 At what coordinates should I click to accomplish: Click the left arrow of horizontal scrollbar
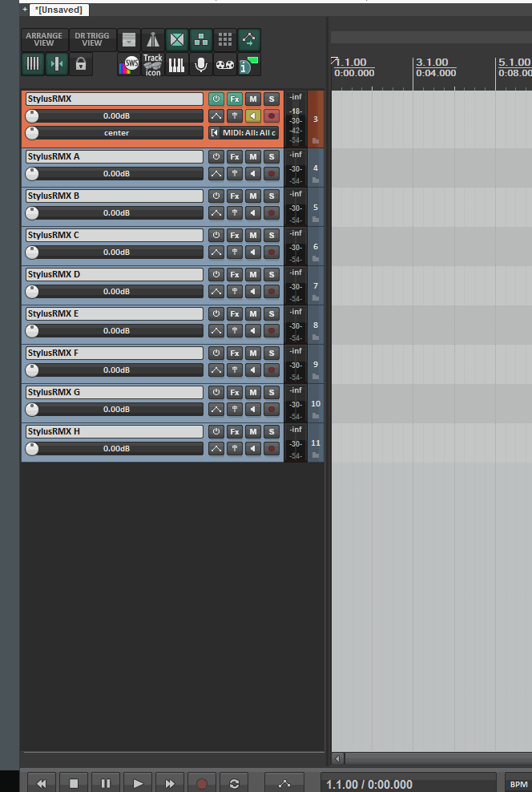coord(337,758)
